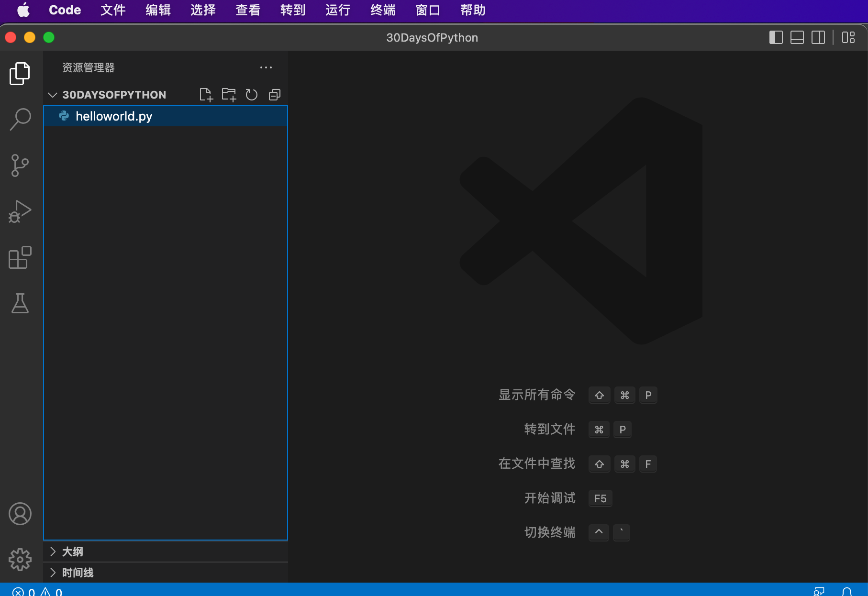The width and height of the screenshot is (868, 596).
Task: Toggle bottom panel visibility
Action: 797,37
